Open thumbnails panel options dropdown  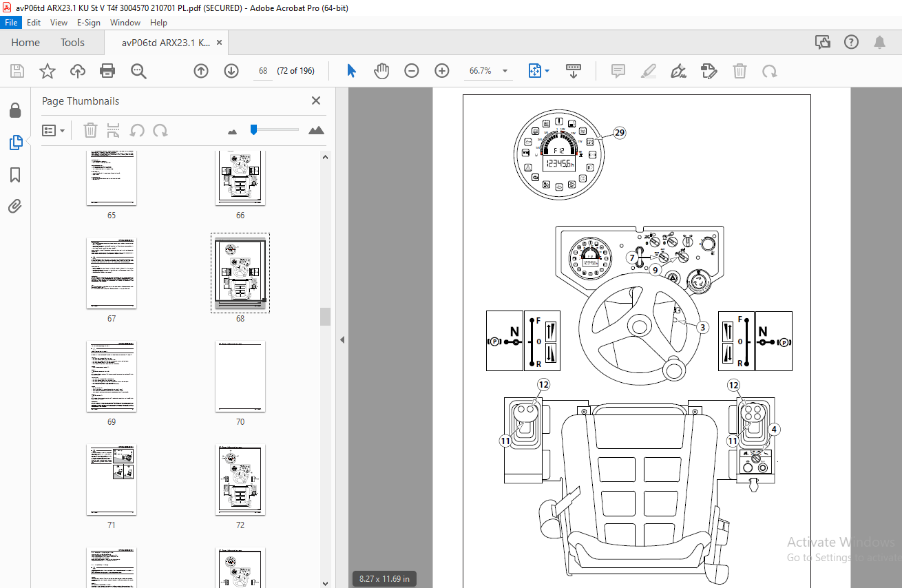[x=54, y=130]
